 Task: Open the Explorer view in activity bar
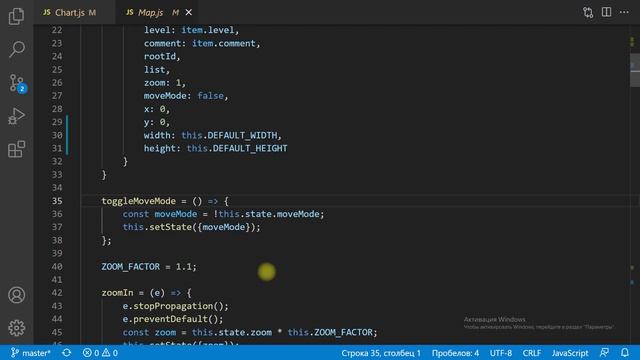pos(16,16)
